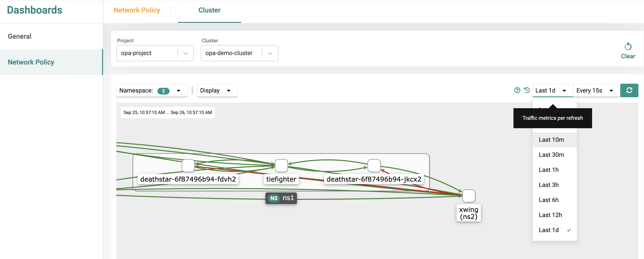
Task: Click the deathstar-6f87496b94-fdvh2 node square
Action: pyautogui.click(x=188, y=165)
